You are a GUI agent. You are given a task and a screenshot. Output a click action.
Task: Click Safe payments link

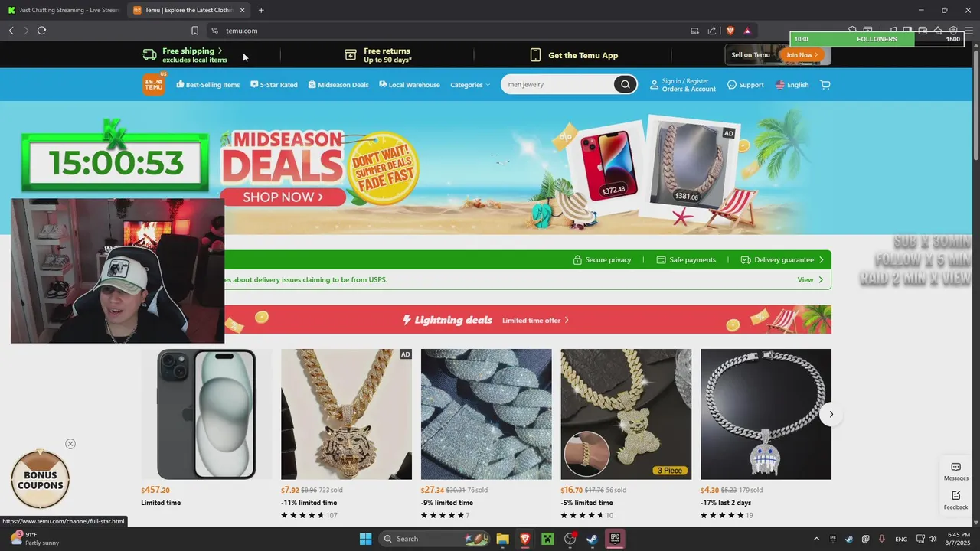(686, 260)
